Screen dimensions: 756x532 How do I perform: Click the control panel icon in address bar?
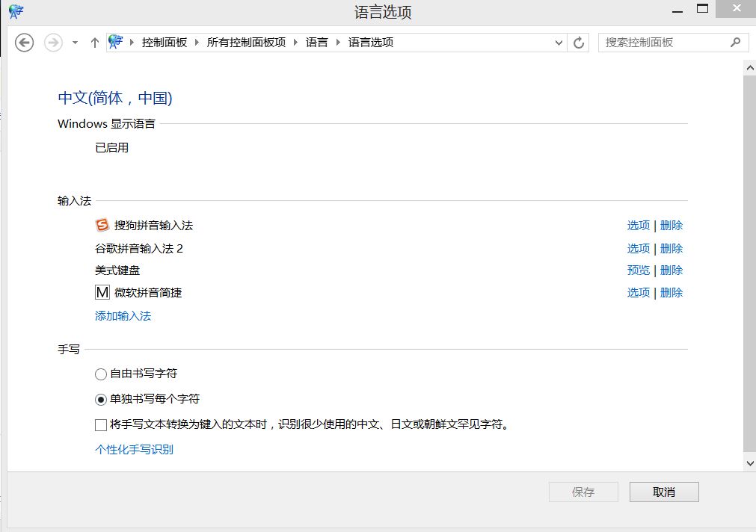pyautogui.click(x=116, y=43)
